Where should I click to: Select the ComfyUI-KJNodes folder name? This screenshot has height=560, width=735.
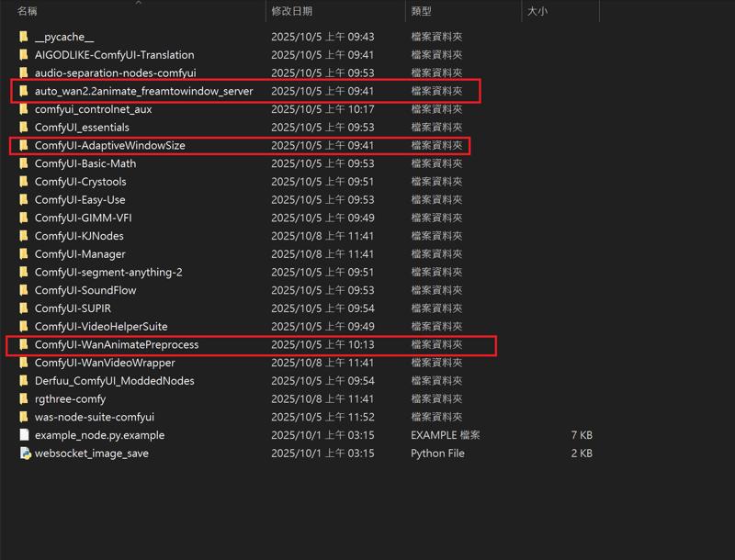[x=79, y=236]
